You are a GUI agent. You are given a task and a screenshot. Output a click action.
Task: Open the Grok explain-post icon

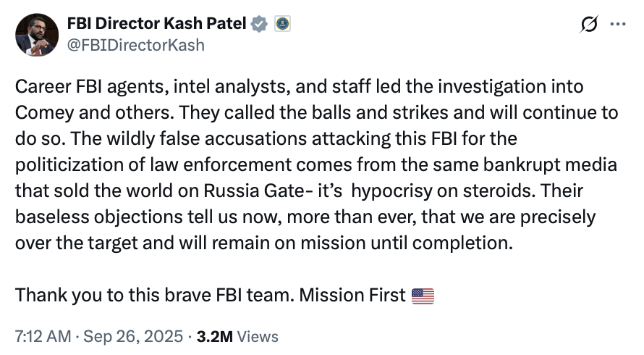[589, 24]
